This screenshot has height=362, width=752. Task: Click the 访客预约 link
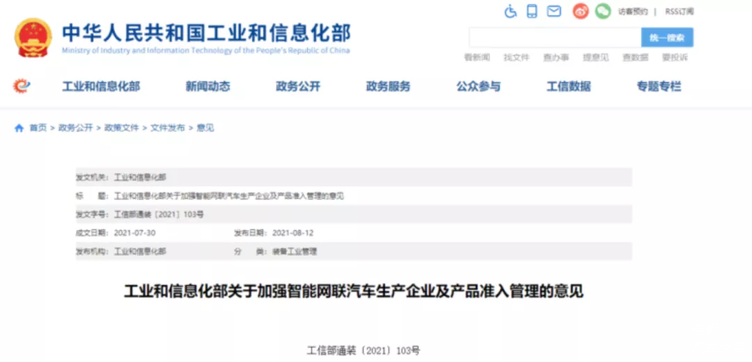coord(633,12)
